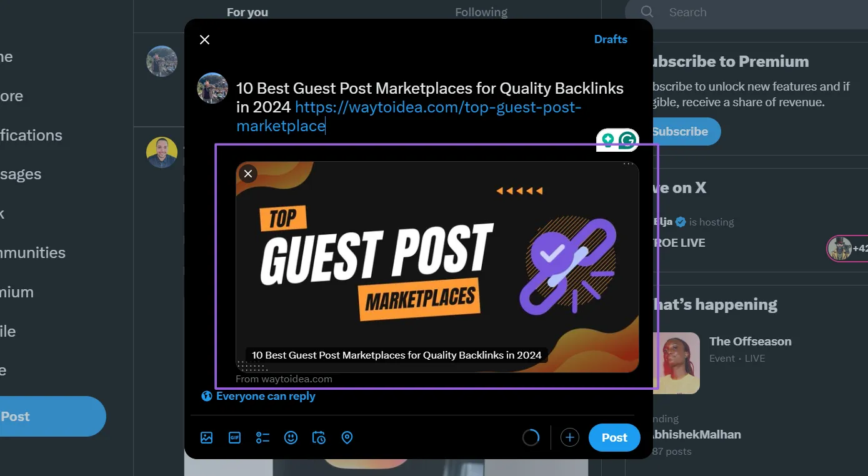Image resolution: width=868 pixels, height=476 pixels.
Task: Click the schedule post calendar icon
Action: pyautogui.click(x=319, y=438)
